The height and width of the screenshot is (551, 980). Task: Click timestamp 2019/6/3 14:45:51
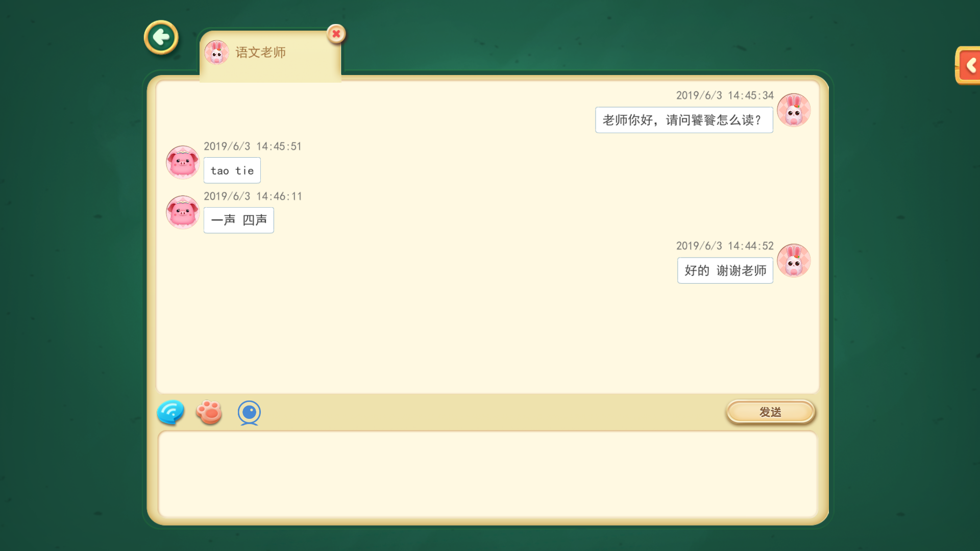[x=253, y=146]
